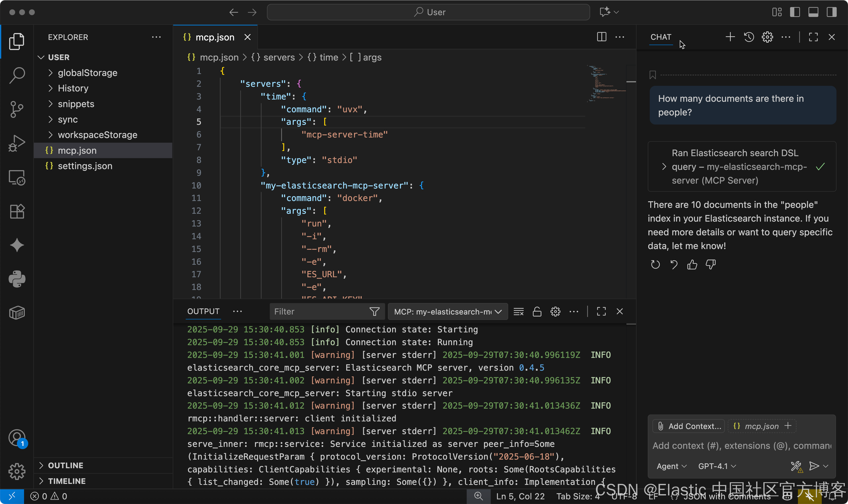Viewport: 848px width, 504px height.
Task: Toggle the secondary side bar
Action: (831, 12)
